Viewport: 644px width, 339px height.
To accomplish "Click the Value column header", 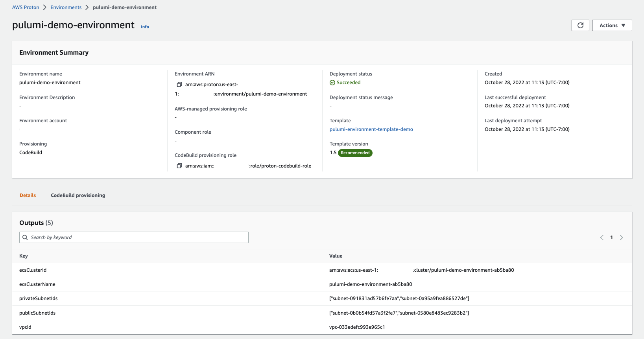I will point(336,256).
